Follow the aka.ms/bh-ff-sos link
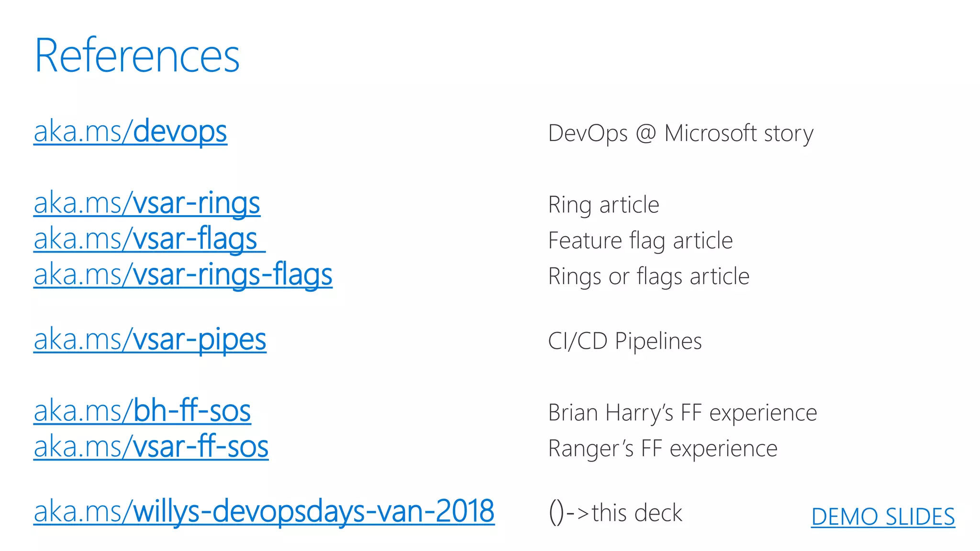The image size is (980, 551). pyautogui.click(x=142, y=411)
